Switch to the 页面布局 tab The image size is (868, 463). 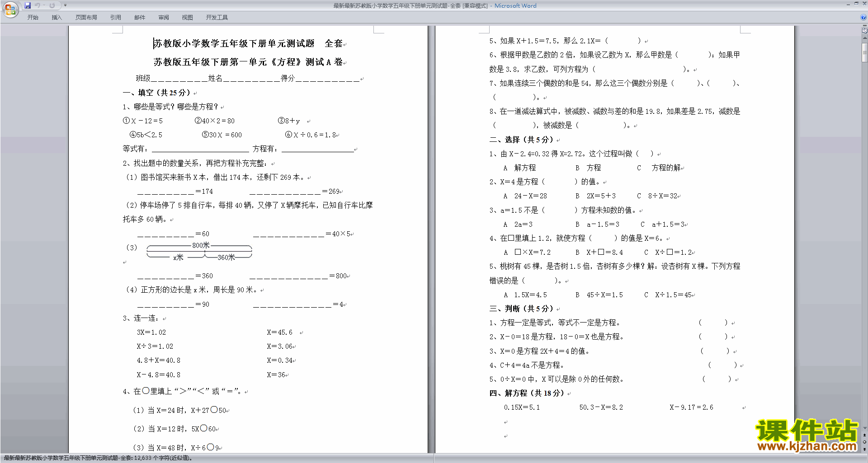pos(86,18)
